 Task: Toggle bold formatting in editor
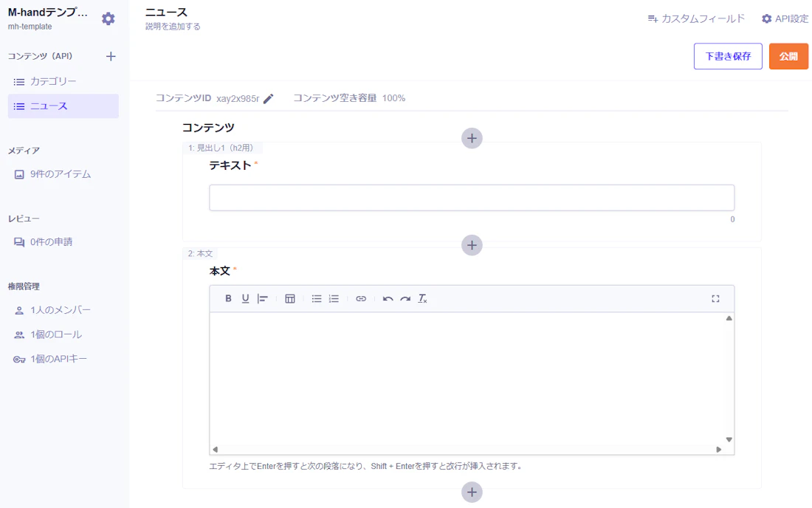(x=228, y=298)
